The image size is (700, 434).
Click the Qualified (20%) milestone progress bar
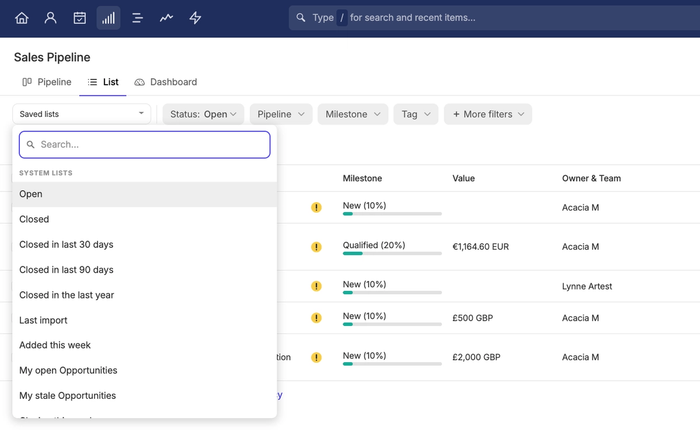392,254
